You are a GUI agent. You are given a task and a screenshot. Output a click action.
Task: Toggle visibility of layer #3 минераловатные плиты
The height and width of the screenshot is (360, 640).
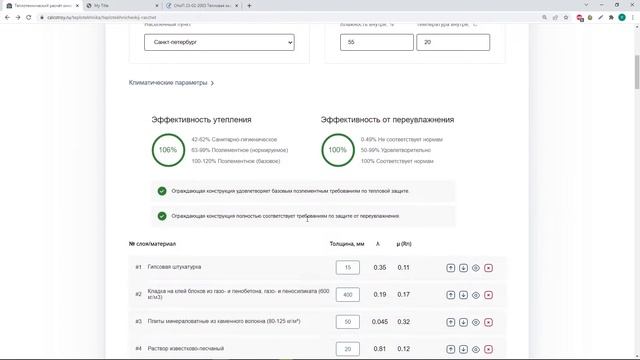(x=476, y=322)
